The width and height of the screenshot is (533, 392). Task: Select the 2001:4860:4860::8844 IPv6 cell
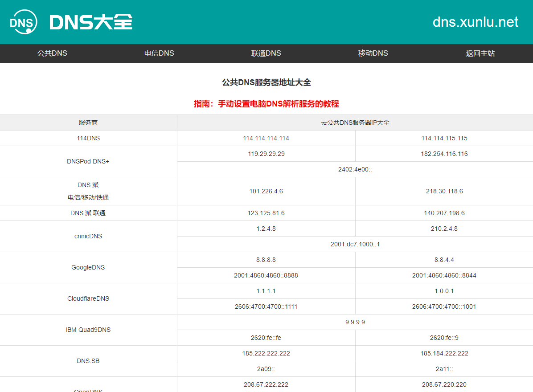[444, 275]
